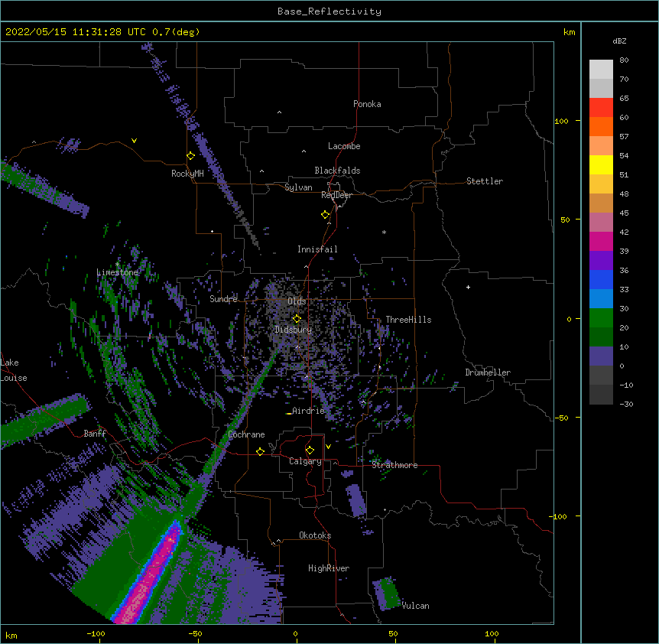
Task: Click the yellow V marker east of Calgary
Action: pyautogui.click(x=328, y=447)
